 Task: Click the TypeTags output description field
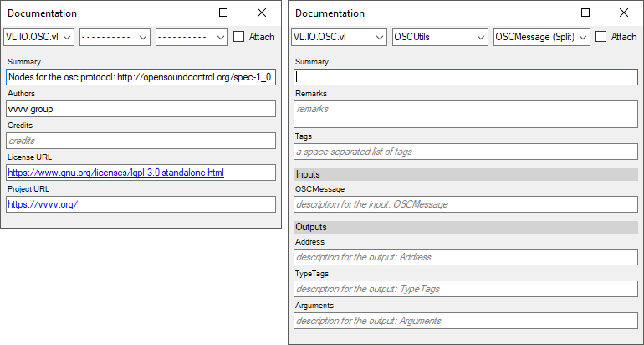[466, 289]
